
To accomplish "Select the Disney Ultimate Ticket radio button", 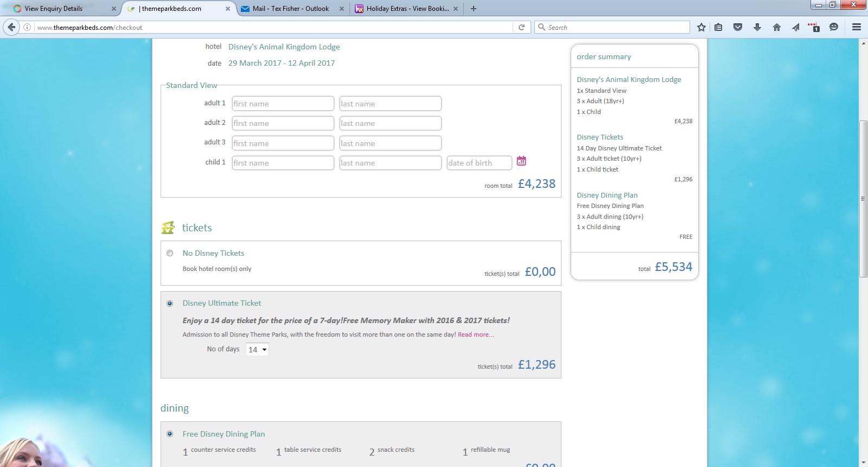I will click(170, 304).
